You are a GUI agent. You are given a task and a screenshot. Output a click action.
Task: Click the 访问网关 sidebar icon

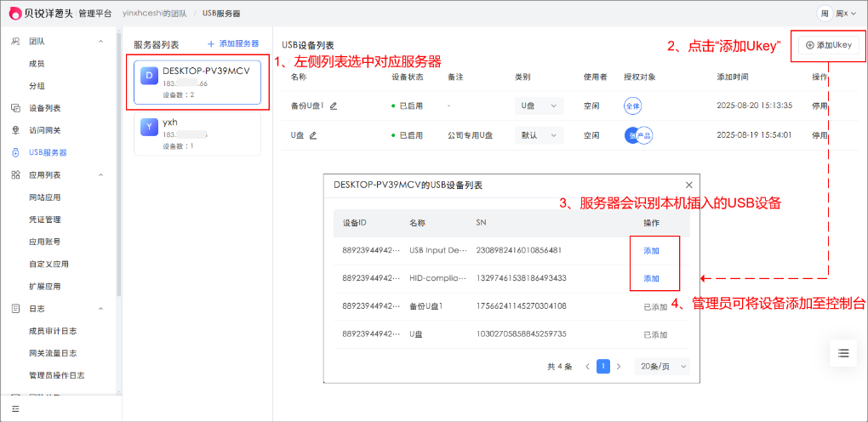15,130
